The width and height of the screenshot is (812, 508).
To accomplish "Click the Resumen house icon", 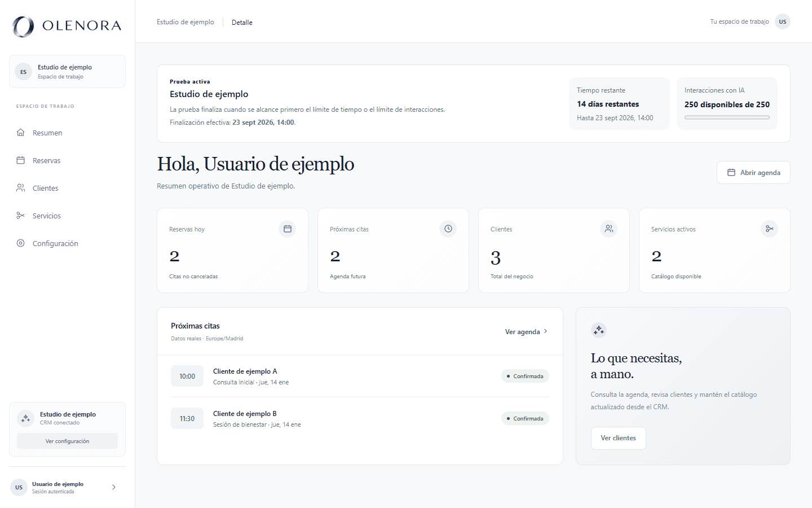I will (x=21, y=133).
